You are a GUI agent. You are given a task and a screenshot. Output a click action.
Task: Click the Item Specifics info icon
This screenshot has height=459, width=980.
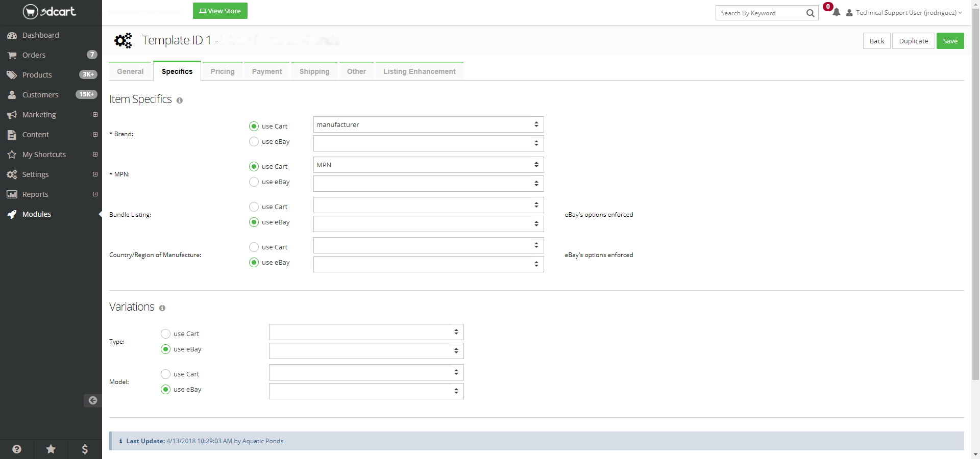[x=180, y=100]
